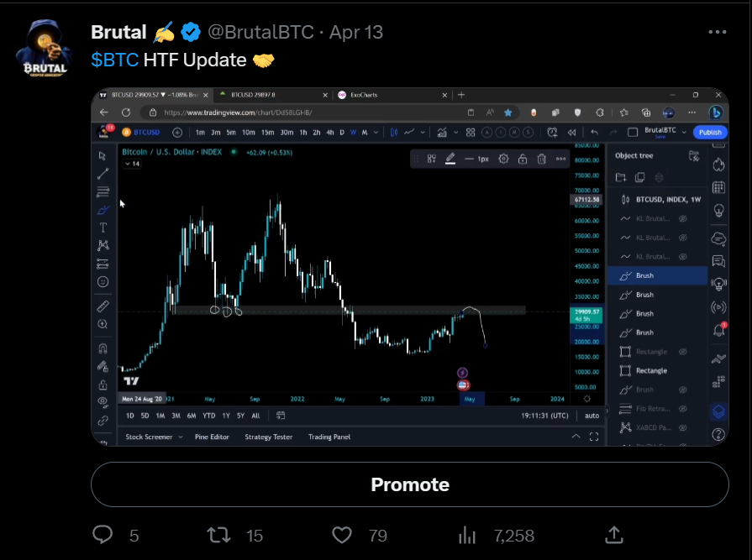The image size is (752, 560).
Task: Select the 15m timeframe
Action: (x=268, y=132)
